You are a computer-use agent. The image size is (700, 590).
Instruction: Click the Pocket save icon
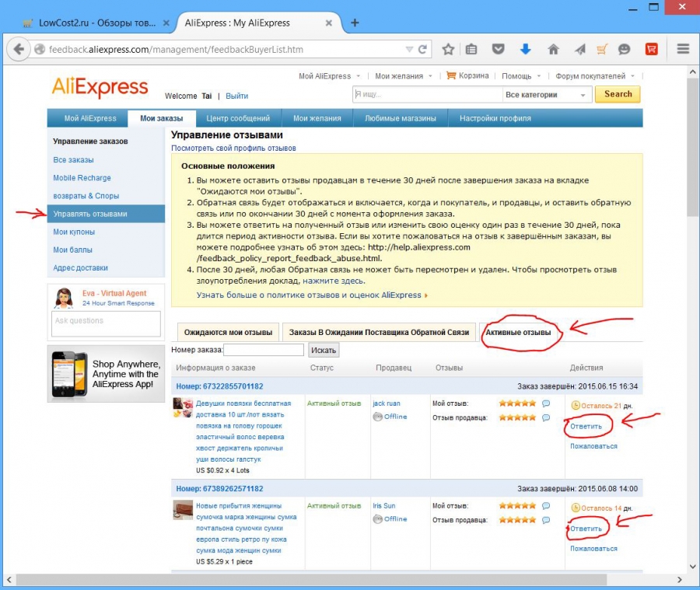coord(499,49)
